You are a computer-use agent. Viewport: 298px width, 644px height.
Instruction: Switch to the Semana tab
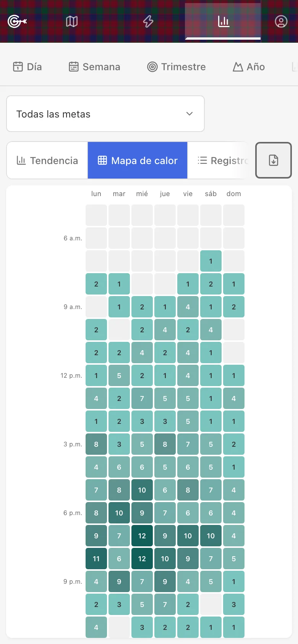click(x=94, y=67)
